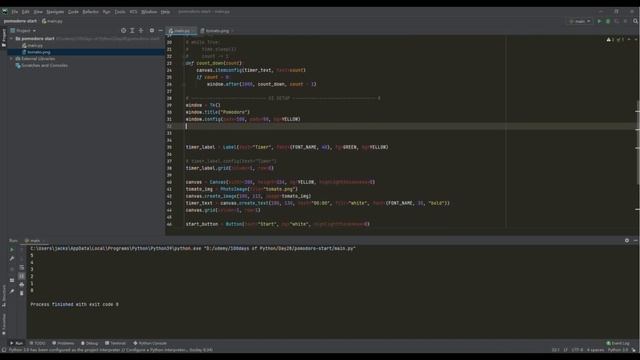Click the 4 spaces indent setting
Viewport: 640px width, 360px height.
pos(595,350)
